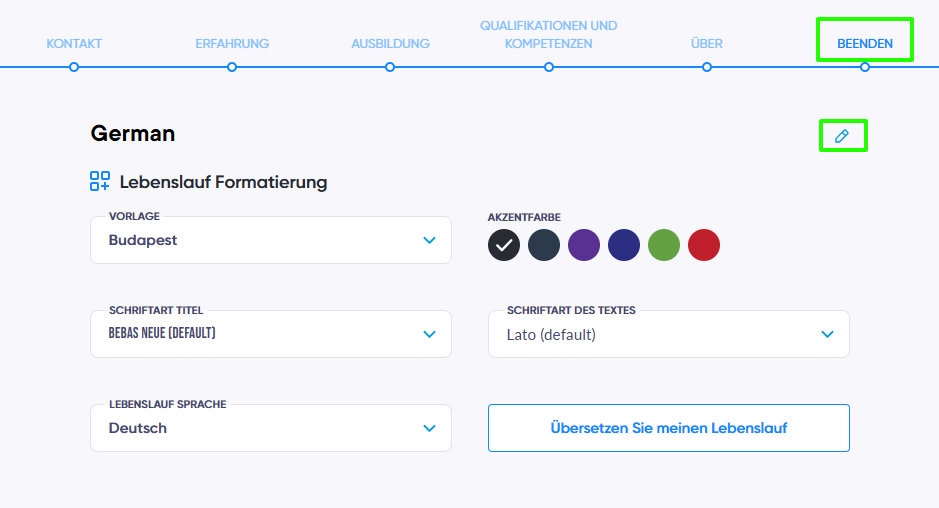The height and width of the screenshot is (508, 939).
Task: Pick the navy blue accent color
Action: click(x=624, y=245)
